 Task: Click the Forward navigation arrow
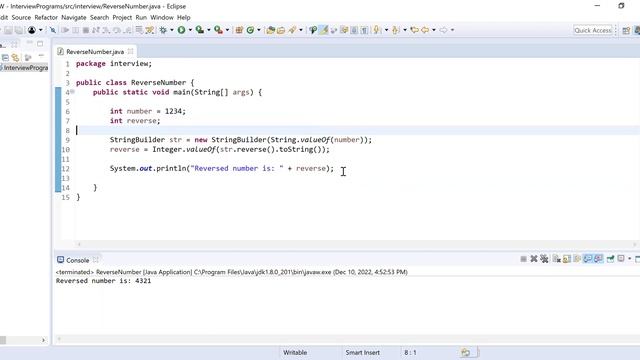coord(443,30)
